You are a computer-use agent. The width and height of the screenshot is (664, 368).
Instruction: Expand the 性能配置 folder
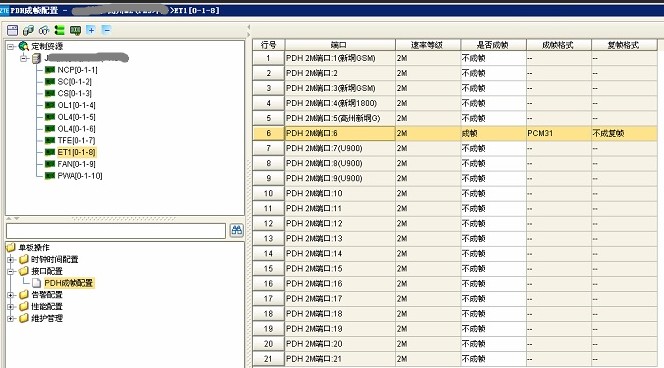11,306
